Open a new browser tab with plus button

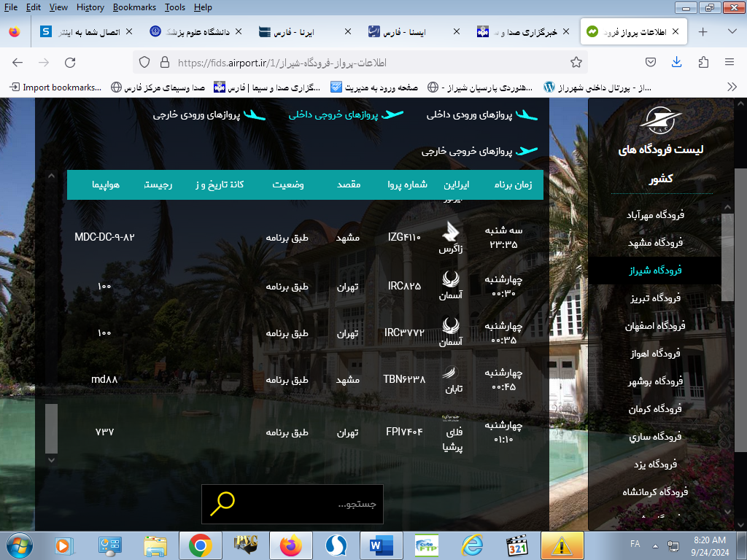[703, 32]
